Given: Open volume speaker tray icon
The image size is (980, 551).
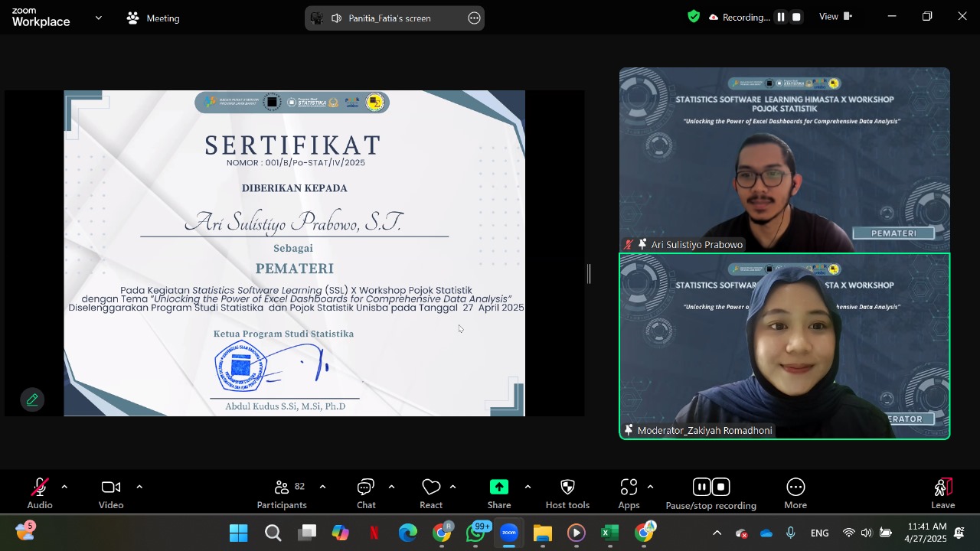Looking at the screenshot, I should 867,533.
